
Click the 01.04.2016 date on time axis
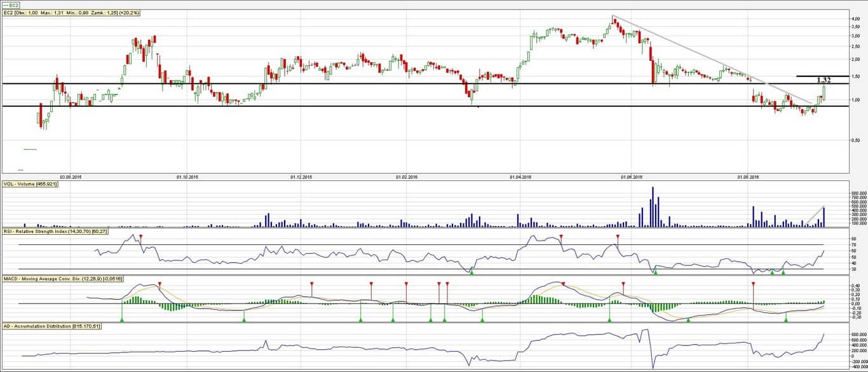pos(521,177)
